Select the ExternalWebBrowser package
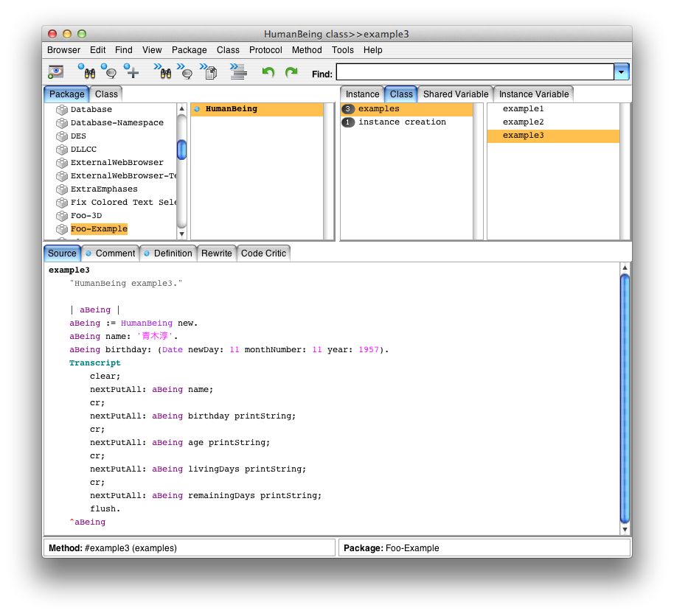Viewport: 674px width, 616px height. [x=117, y=163]
